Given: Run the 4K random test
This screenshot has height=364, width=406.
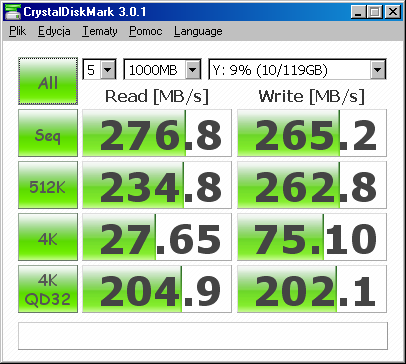Looking at the screenshot, I should 48,237.
